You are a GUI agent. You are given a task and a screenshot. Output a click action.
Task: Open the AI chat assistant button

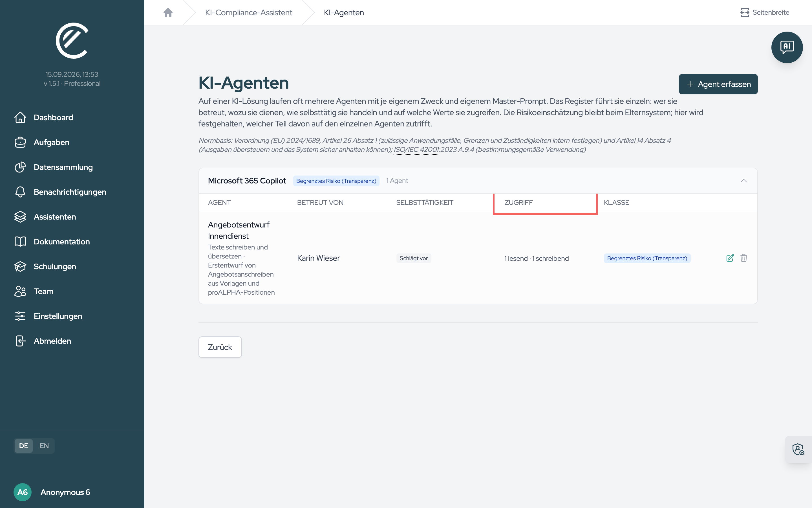click(787, 47)
